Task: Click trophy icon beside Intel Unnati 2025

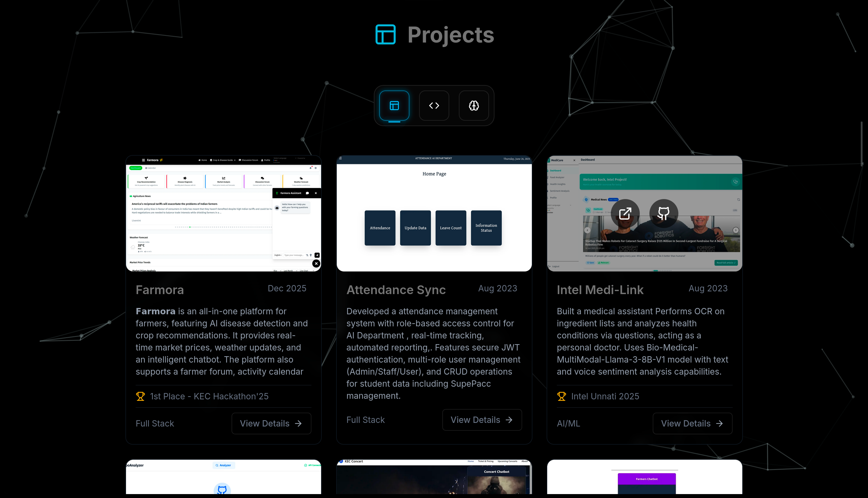Action: 561,396
